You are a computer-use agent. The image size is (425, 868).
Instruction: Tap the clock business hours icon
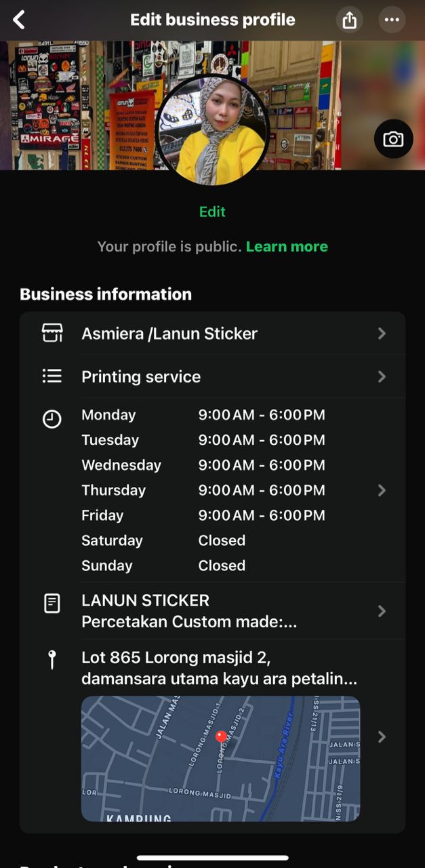[52, 420]
